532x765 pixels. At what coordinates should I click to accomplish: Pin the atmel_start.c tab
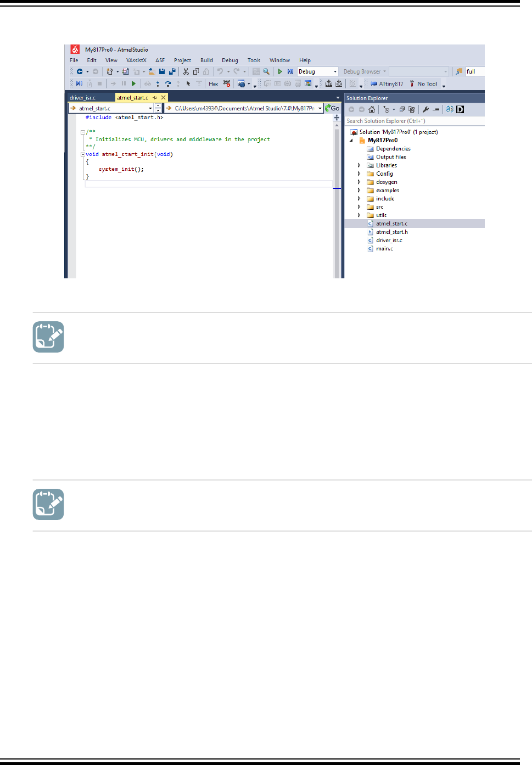click(155, 98)
